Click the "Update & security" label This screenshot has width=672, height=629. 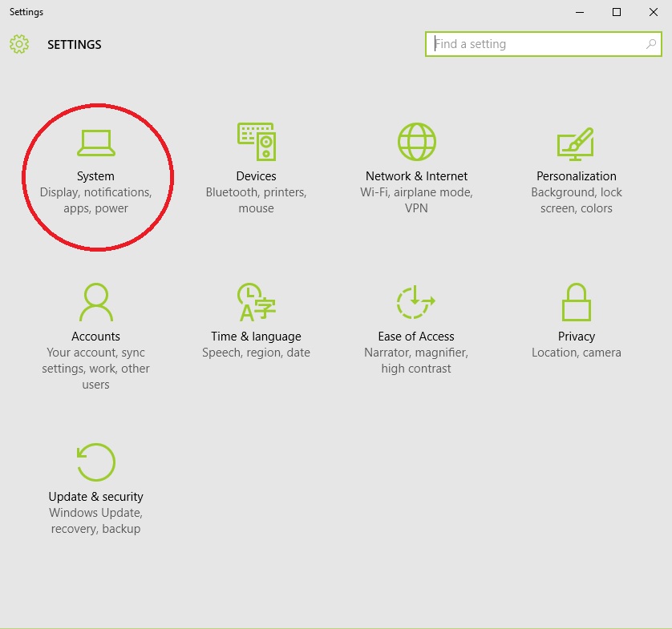96,497
